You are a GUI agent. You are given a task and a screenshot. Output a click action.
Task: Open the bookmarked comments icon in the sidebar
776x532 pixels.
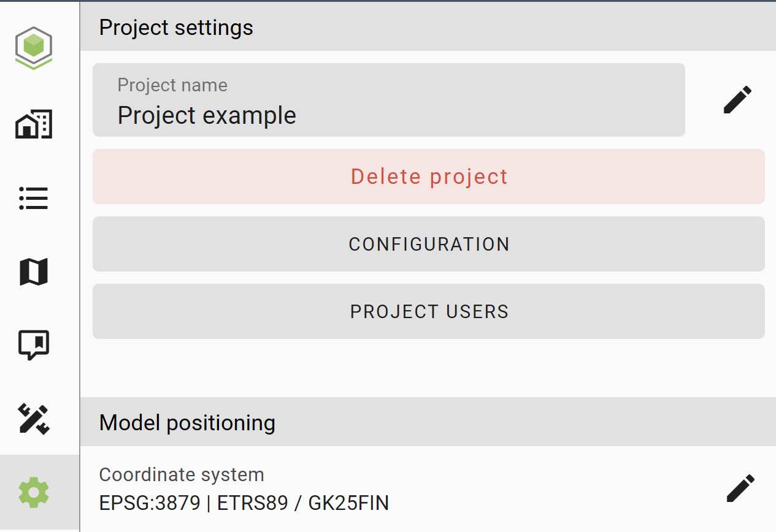pos(34,345)
